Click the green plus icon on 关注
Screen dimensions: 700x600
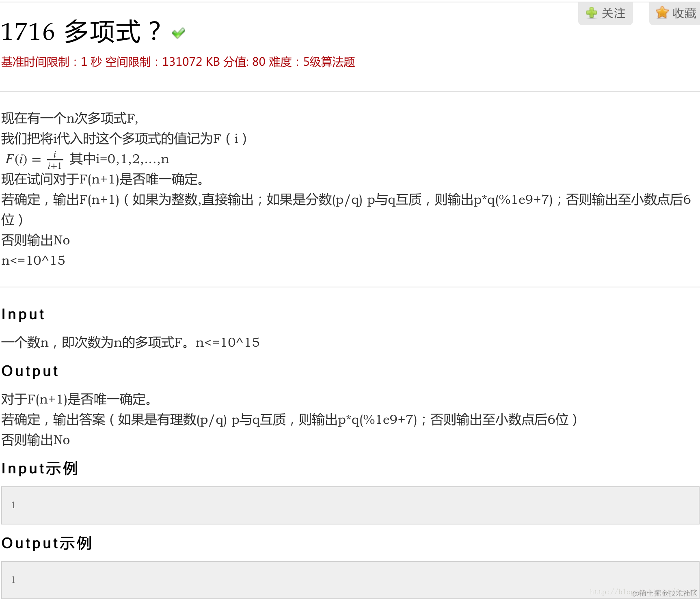coord(592,13)
